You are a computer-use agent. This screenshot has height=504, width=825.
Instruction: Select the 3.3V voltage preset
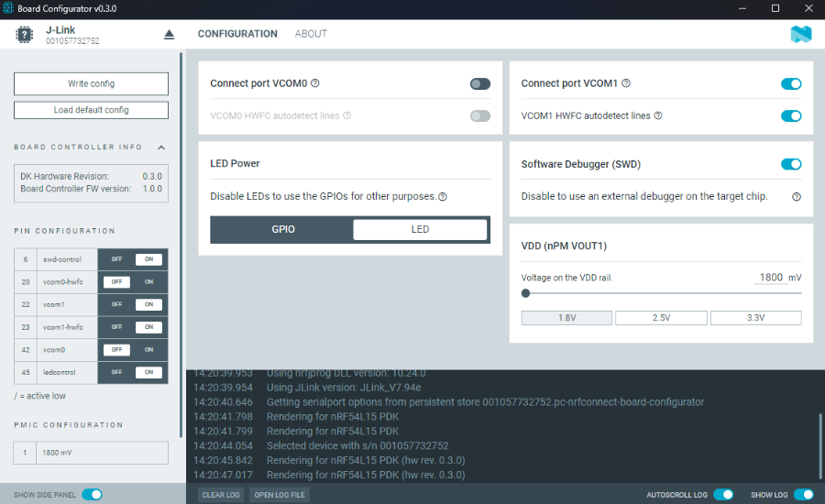(x=756, y=318)
